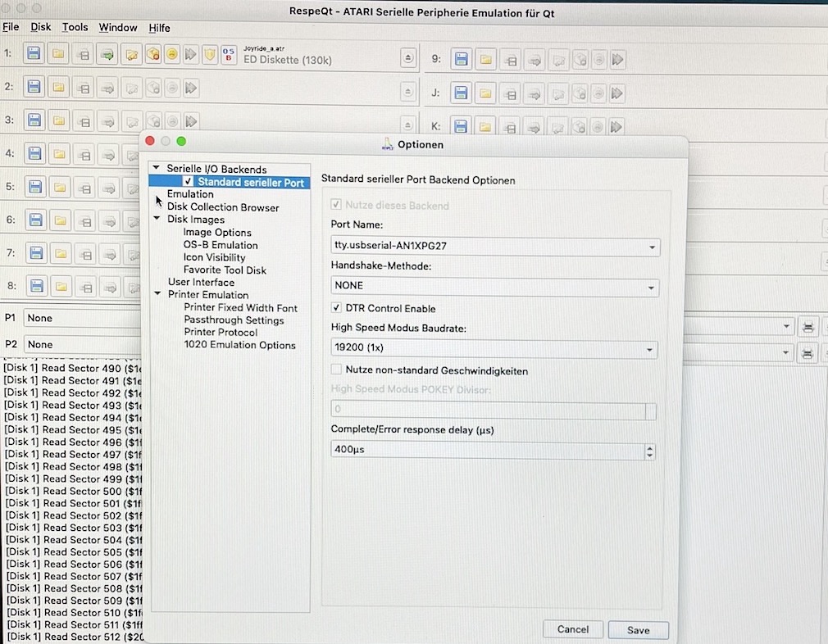Click the shield icon on drive 1
828x644 pixels.
(209, 55)
